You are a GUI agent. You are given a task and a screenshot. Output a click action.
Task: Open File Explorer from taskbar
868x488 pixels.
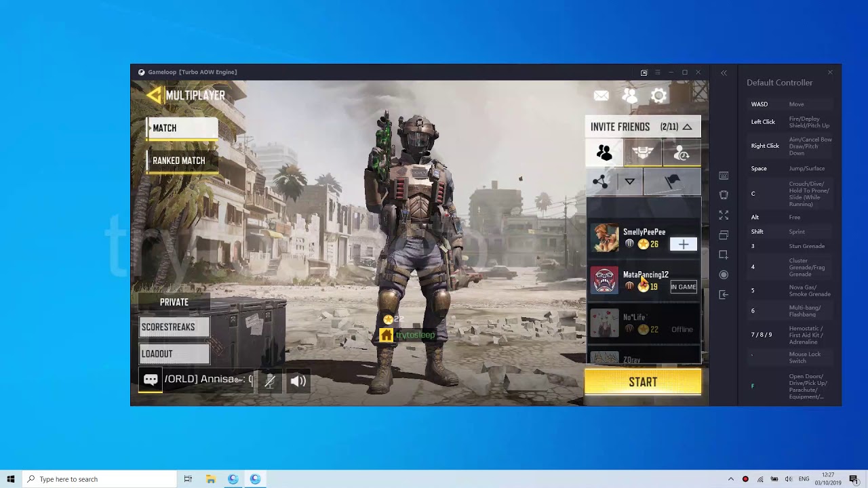click(x=211, y=479)
